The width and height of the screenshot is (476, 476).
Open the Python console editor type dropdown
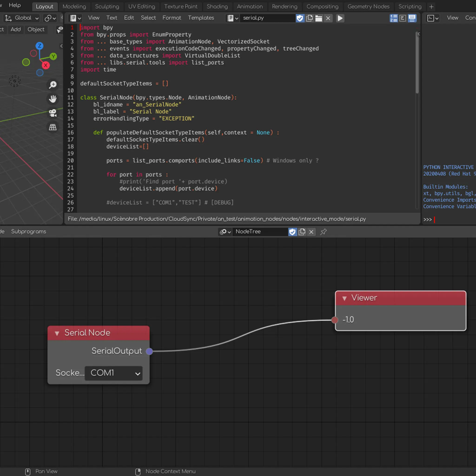(433, 18)
